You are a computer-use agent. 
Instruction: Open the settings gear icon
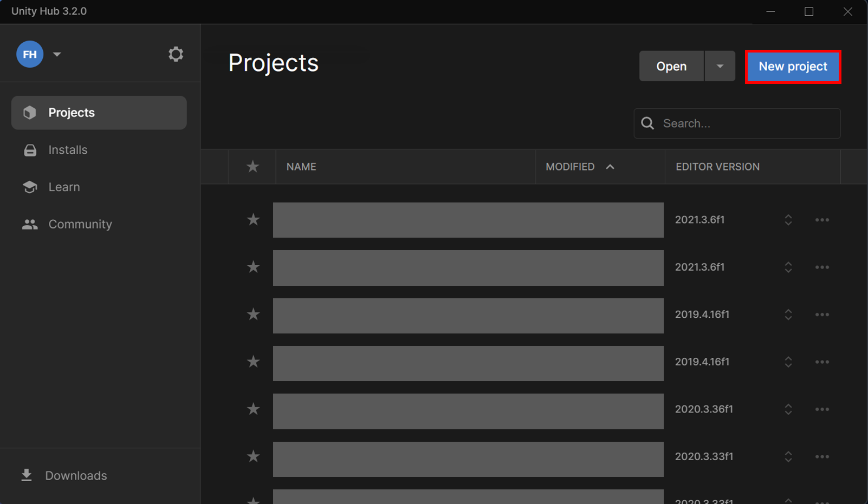[x=176, y=54]
